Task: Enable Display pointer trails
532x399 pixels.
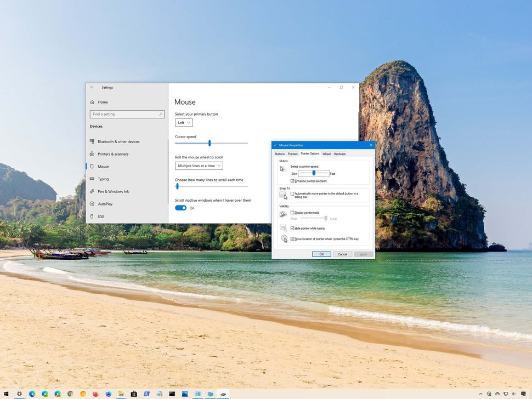Action: pyautogui.click(x=293, y=213)
